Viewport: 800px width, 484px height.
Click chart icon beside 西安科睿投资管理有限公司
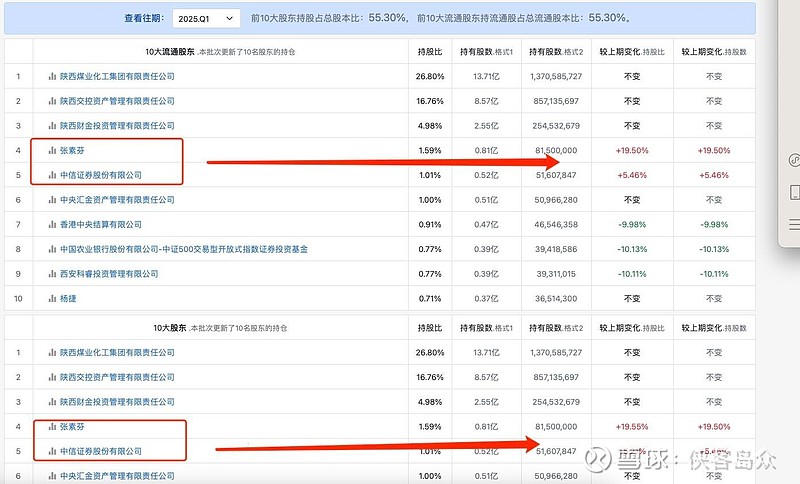[x=52, y=274]
